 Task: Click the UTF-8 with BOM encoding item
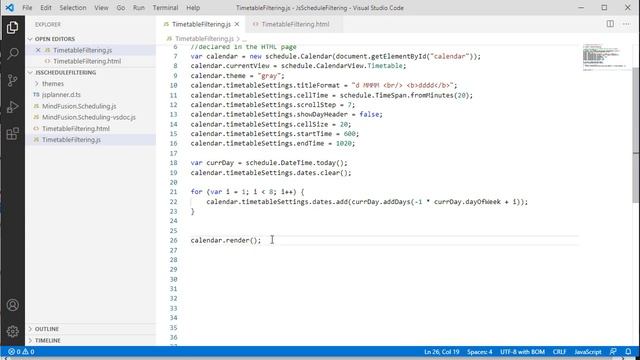coord(522,351)
